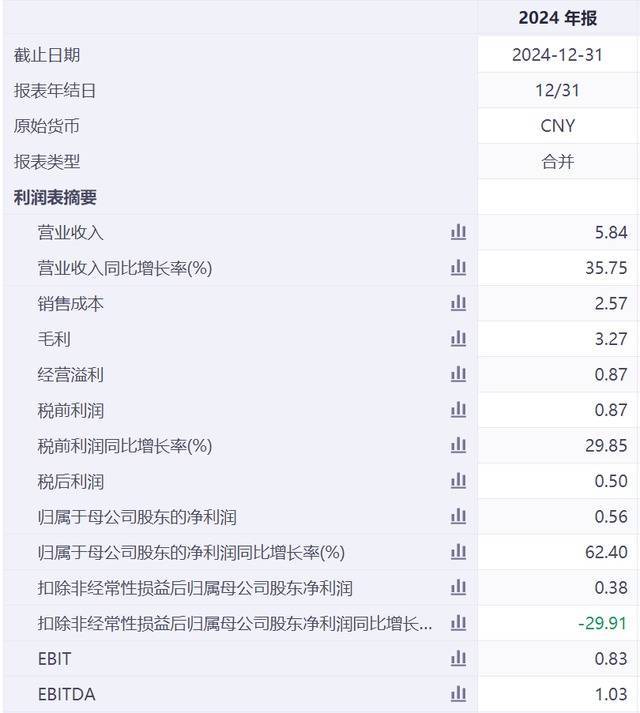Click the -29.91 green growth value
The height and width of the screenshot is (713, 640).
click(602, 623)
